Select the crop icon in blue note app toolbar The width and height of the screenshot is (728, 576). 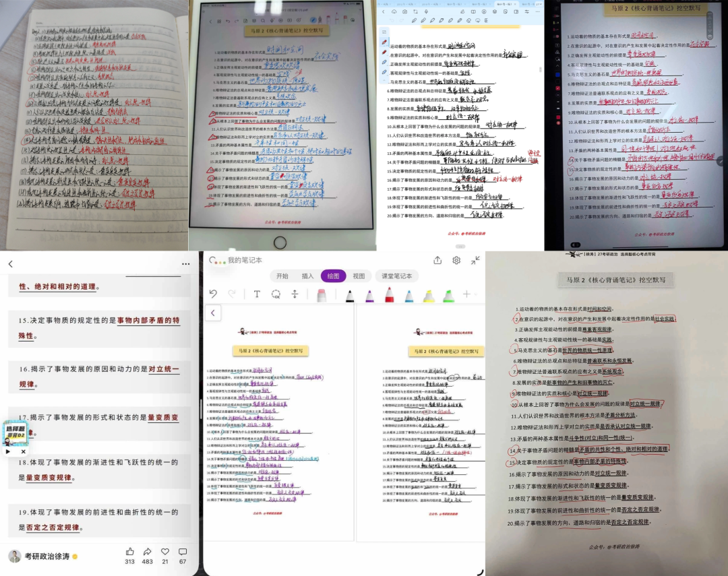[415, 11]
